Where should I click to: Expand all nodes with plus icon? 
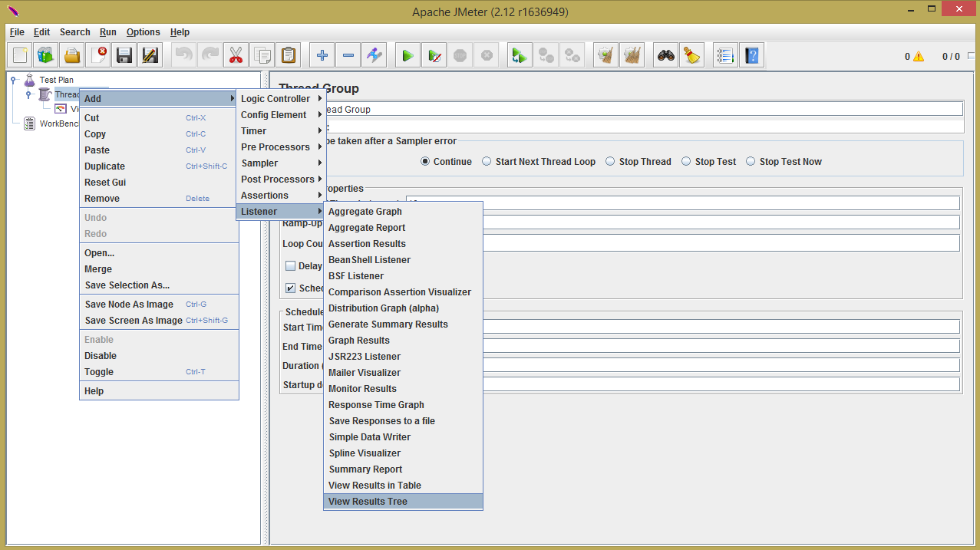click(x=322, y=55)
